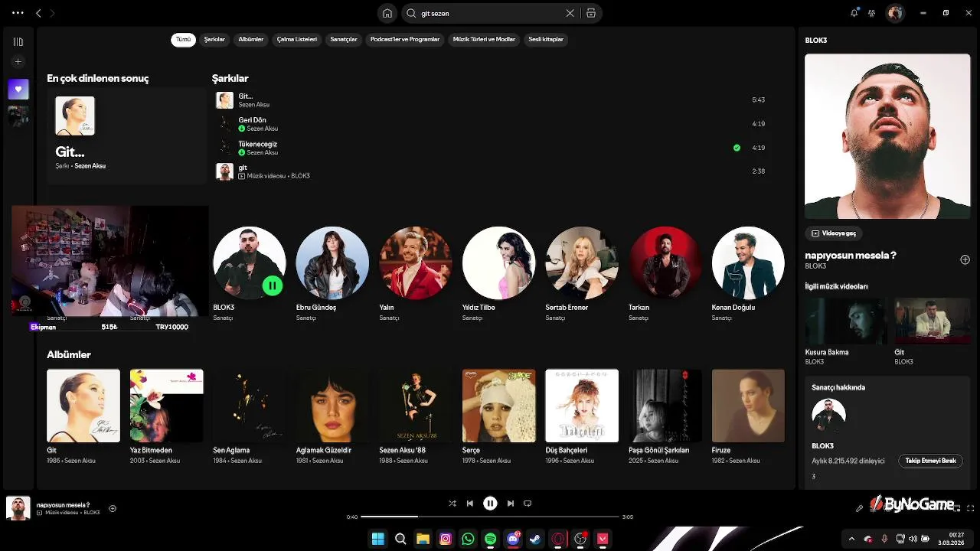The width and height of the screenshot is (980, 551).
Task: Click the Takip Etmeyi Bırak button
Action: coord(930,461)
